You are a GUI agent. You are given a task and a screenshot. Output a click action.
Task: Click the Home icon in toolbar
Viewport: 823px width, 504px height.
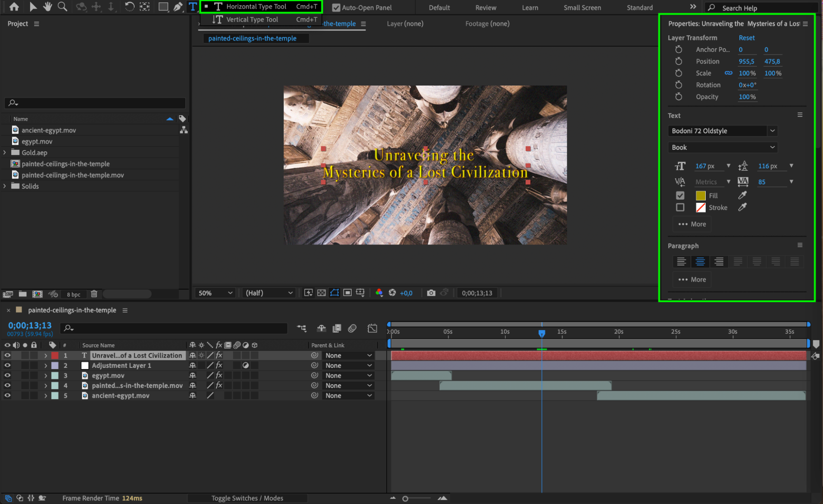coord(14,7)
